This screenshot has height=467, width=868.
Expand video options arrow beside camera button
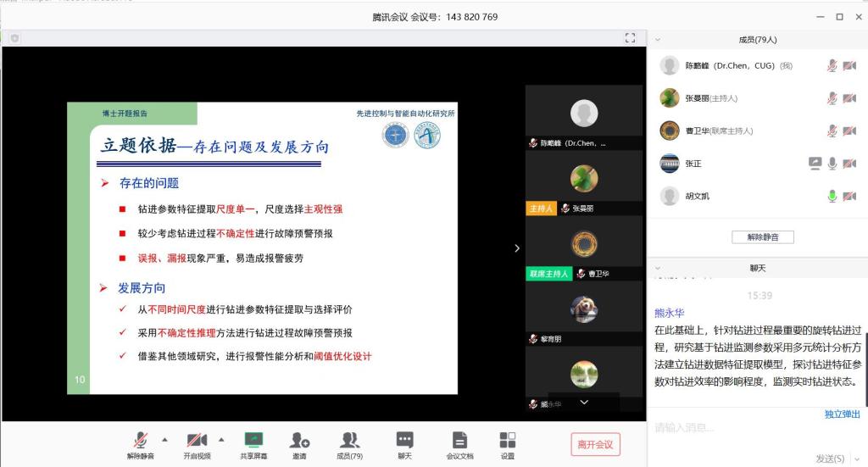pos(221,439)
